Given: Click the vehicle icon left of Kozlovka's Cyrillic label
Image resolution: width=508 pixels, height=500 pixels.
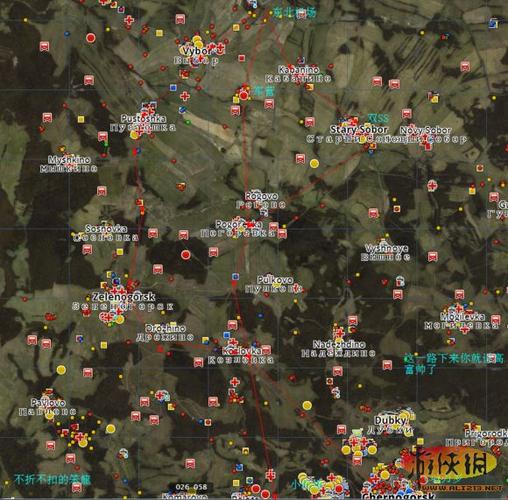Looking at the screenshot, I should (198, 362).
